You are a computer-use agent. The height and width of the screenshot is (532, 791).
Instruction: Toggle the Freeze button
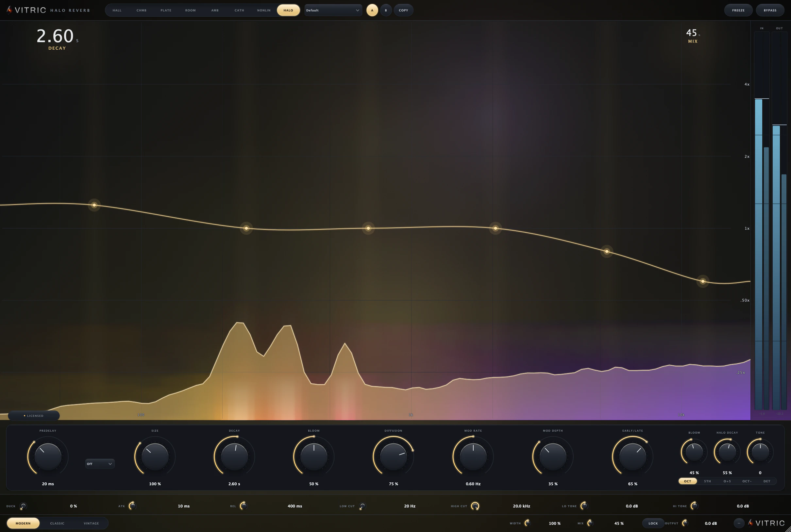(738, 10)
